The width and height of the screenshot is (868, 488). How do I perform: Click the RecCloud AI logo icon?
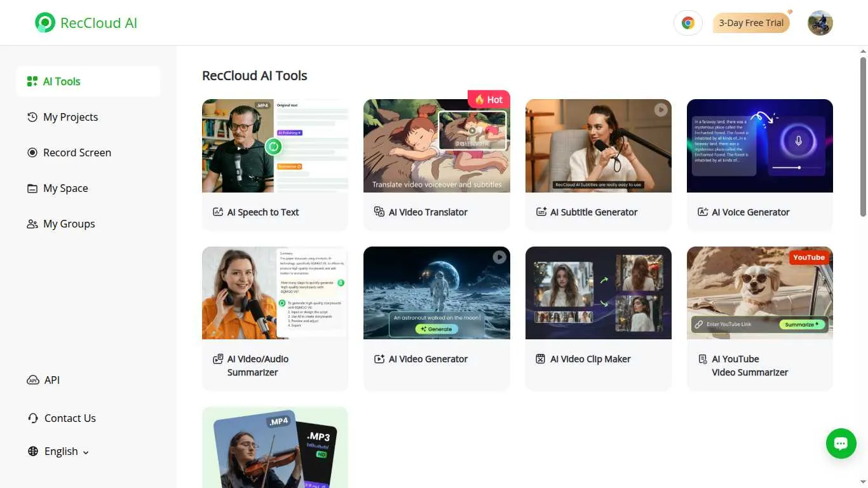tap(45, 23)
